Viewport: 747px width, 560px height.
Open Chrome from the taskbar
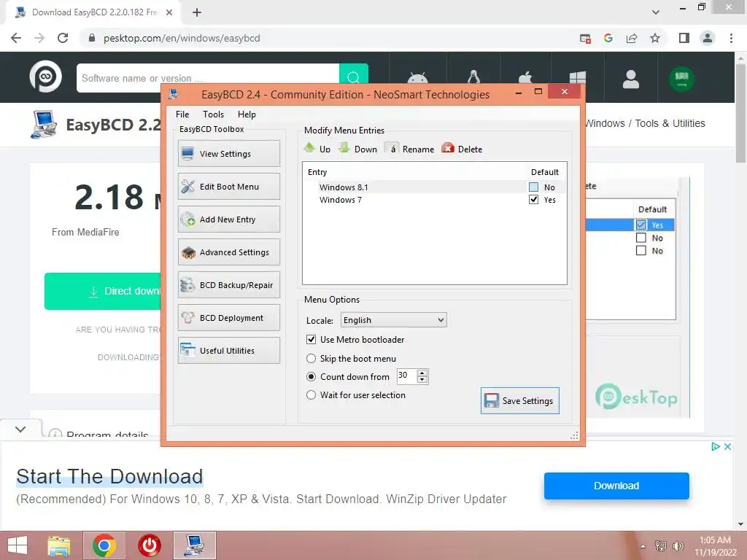coord(104,545)
